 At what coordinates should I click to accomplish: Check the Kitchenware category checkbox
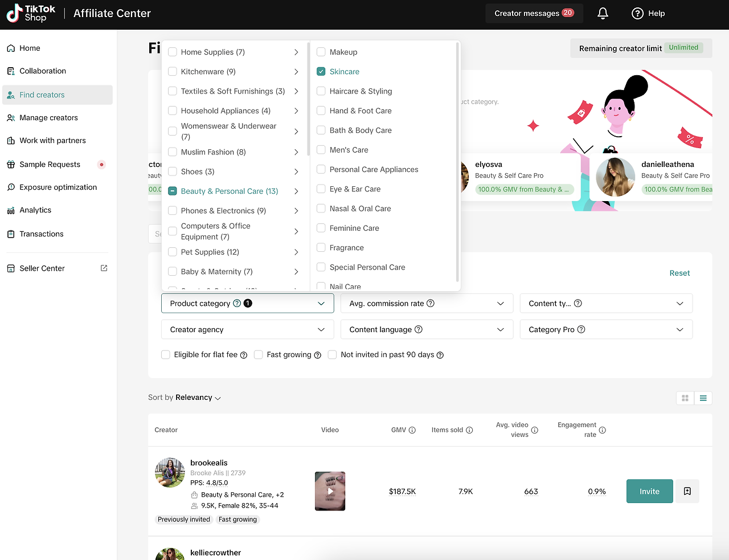[173, 72]
